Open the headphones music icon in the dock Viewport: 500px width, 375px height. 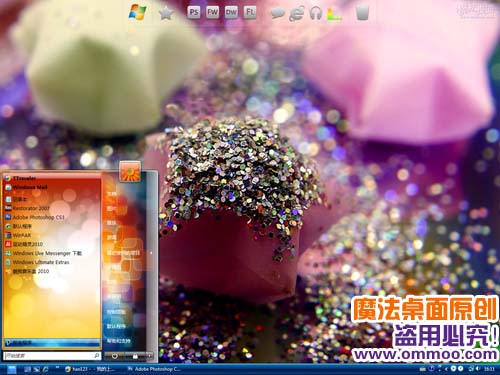click(x=315, y=13)
